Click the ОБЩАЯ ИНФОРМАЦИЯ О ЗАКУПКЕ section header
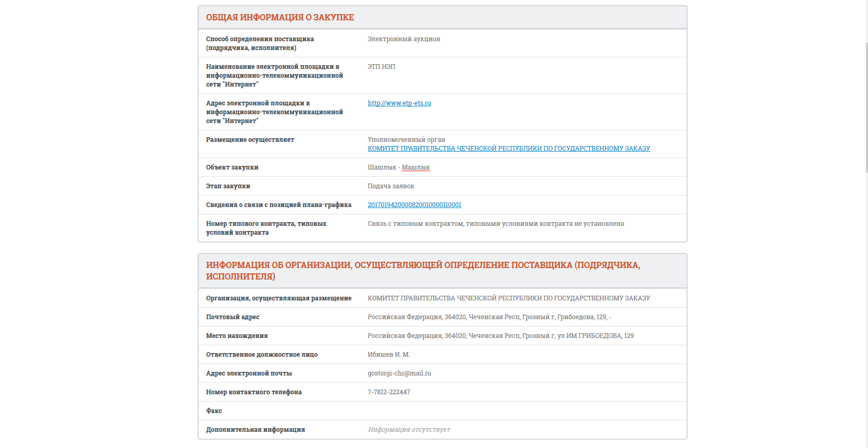The width and height of the screenshot is (868, 448). tap(280, 18)
